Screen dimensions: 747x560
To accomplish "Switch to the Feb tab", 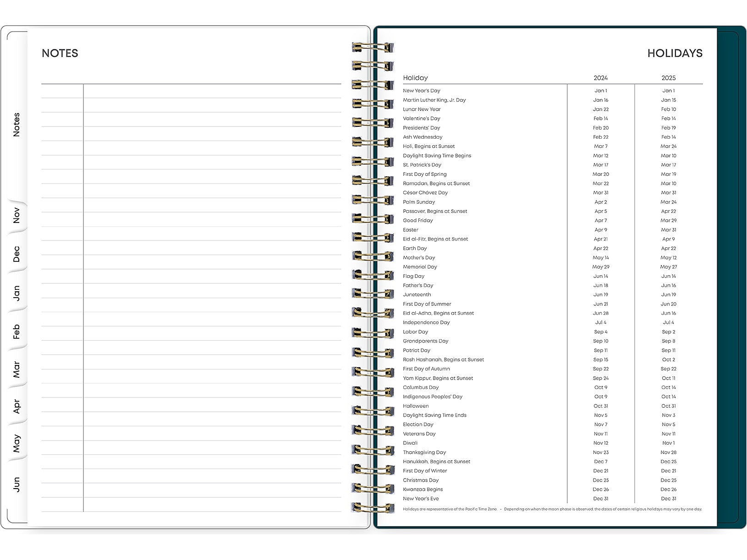I will point(16,332).
